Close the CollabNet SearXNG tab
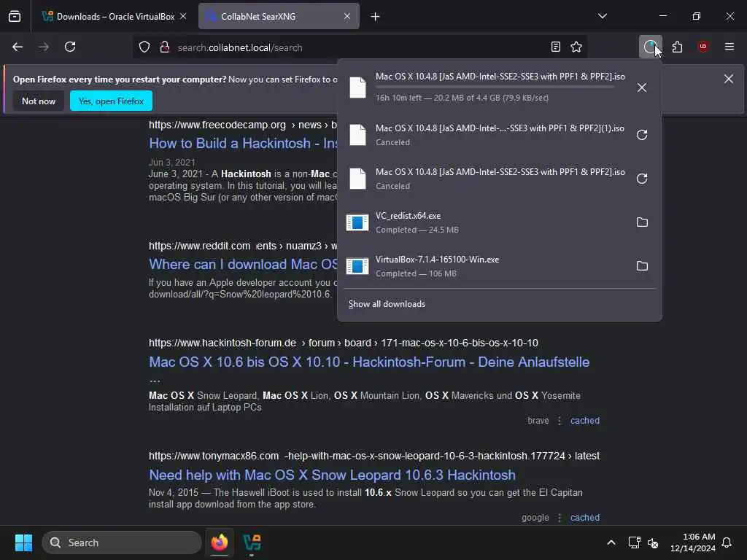The height and width of the screenshot is (560, 747). 347,16
